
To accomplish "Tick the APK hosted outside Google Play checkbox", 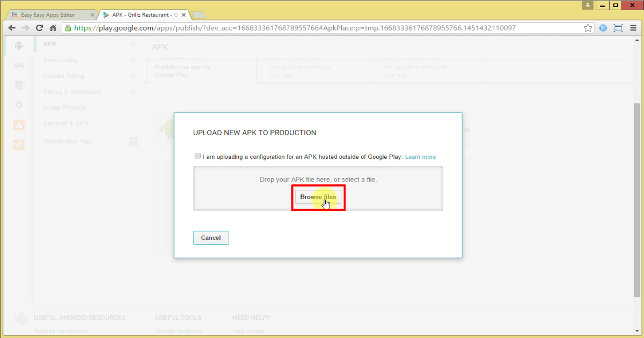I will click(x=197, y=156).
